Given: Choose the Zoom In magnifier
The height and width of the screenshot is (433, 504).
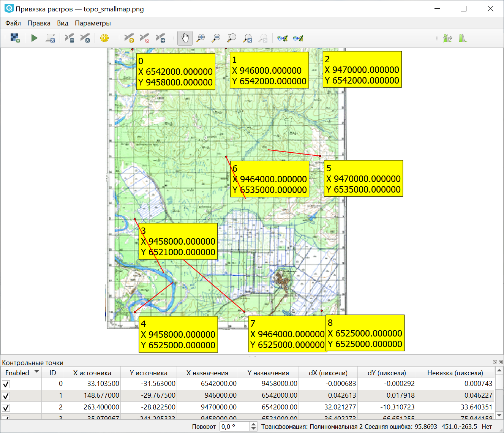Looking at the screenshot, I should click(201, 38).
